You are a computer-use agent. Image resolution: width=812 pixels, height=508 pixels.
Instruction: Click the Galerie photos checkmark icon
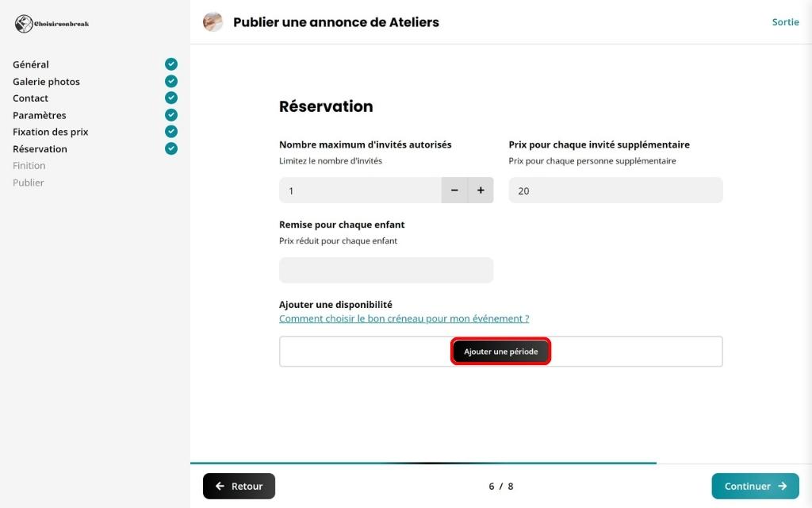pyautogui.click(x=171, y=81)
